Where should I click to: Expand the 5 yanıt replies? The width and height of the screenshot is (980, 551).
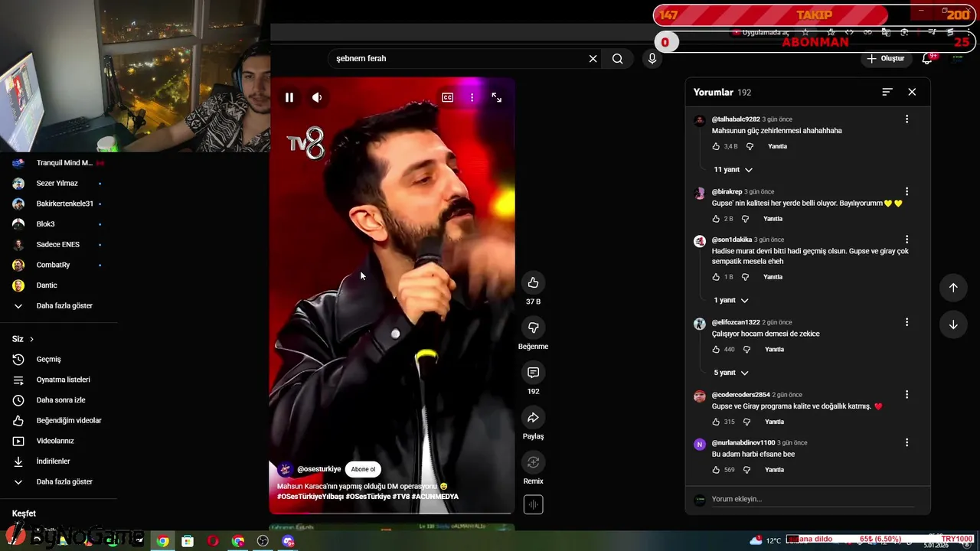pos(731,373)
